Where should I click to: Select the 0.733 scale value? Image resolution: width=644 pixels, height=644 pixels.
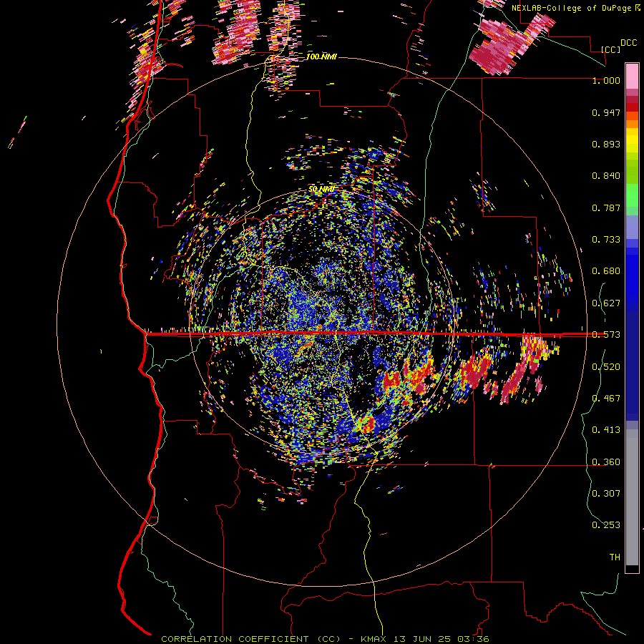click(x=606, y=240)
